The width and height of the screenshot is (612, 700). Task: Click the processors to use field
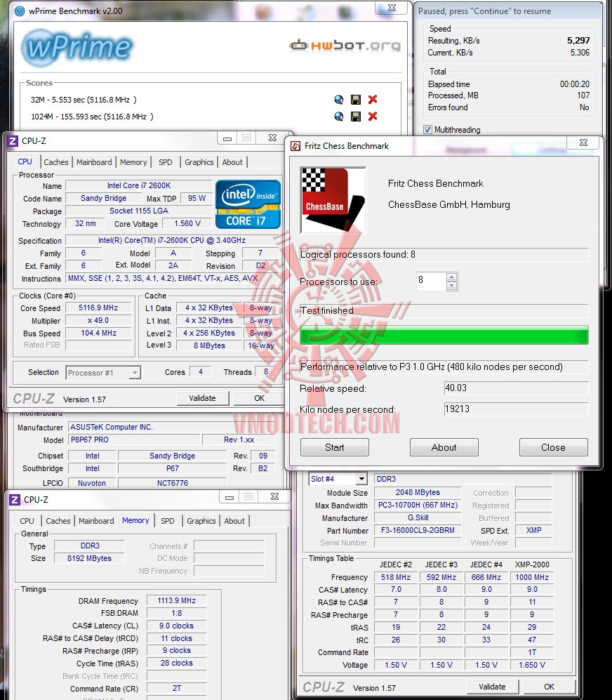(431, 281)
